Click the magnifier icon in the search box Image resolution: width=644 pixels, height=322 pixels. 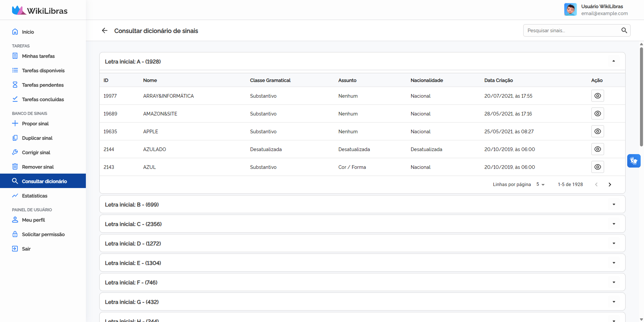(624, 31)
